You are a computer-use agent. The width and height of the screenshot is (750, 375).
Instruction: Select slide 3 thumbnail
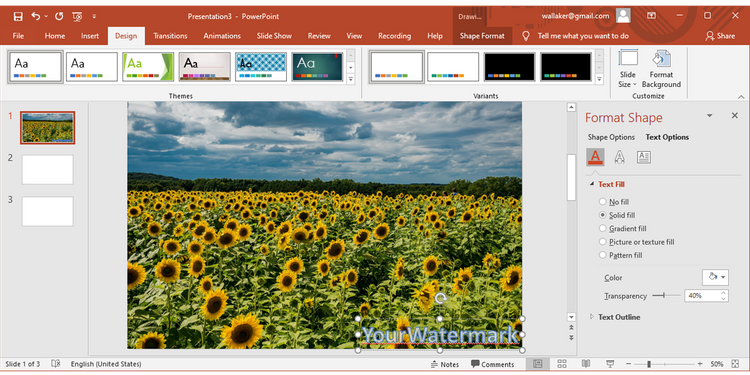[47, 211]
